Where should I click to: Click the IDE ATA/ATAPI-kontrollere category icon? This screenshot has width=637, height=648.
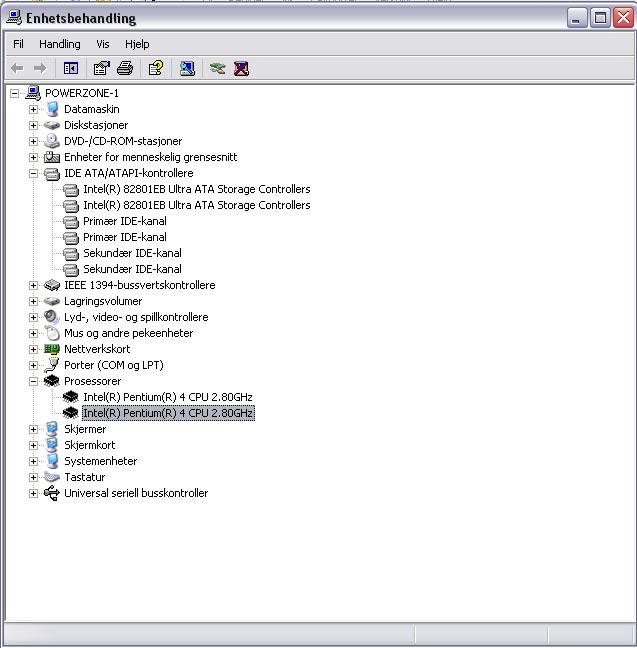52,174
